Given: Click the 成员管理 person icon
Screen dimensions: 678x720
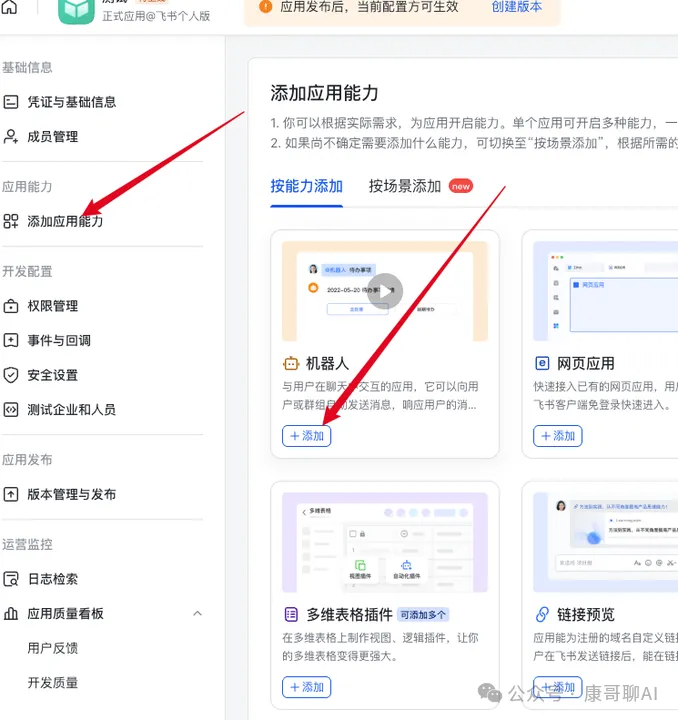Looking at the screenshot, I should [x=11, y=136].
